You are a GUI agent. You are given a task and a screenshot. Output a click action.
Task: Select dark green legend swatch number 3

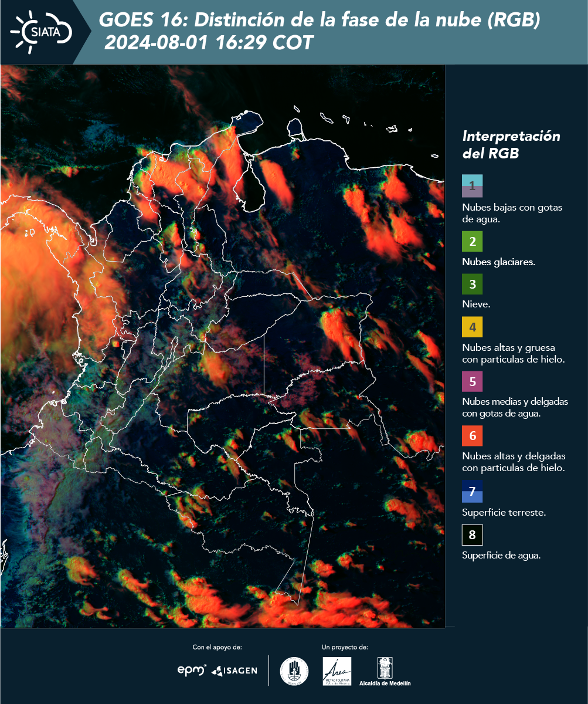click(472, 285)
